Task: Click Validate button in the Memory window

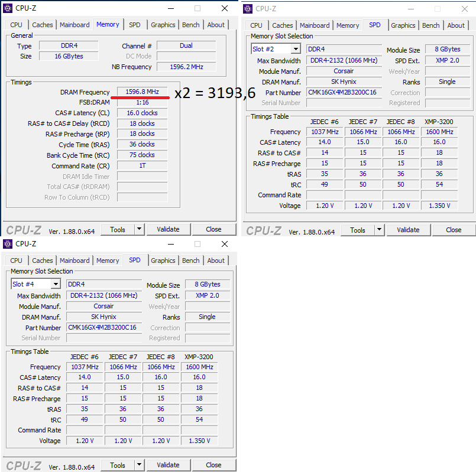Action: pos(168,229)
